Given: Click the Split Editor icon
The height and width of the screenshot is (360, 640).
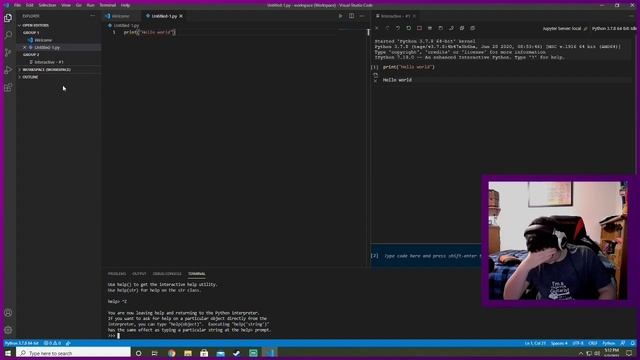Looking at the screenshot, I should (351, 16).
